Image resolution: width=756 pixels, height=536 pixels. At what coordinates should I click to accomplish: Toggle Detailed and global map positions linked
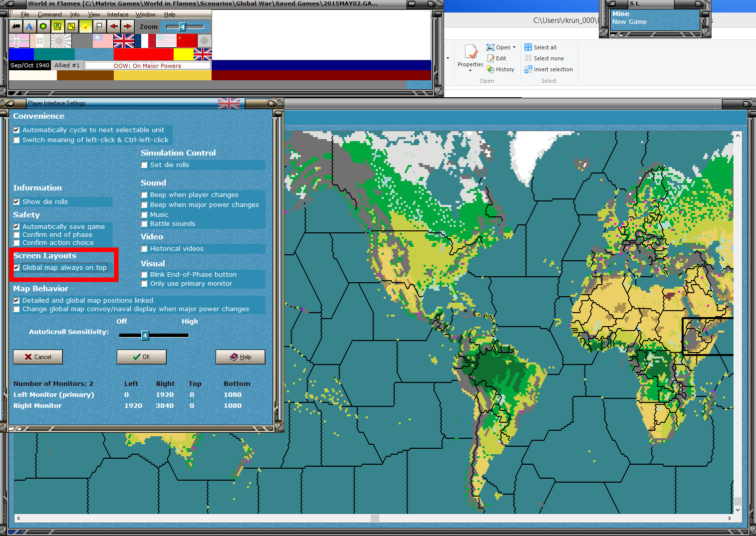(x=16, y=301)
